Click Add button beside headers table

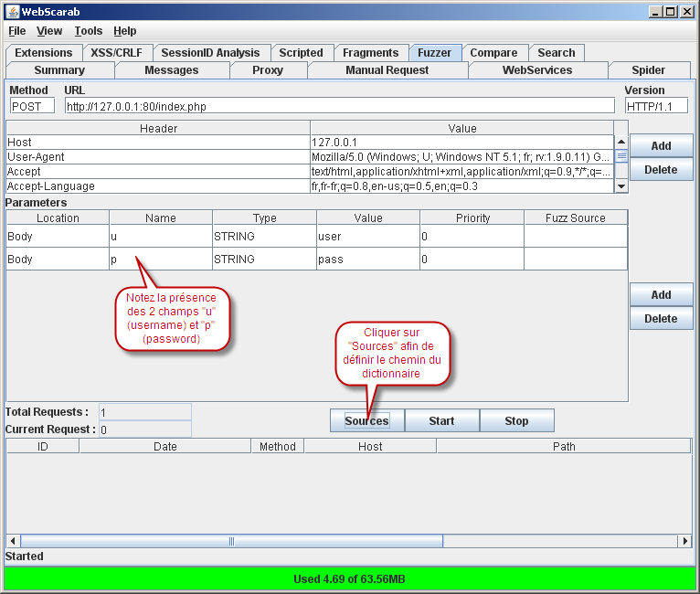pos(661,146)
